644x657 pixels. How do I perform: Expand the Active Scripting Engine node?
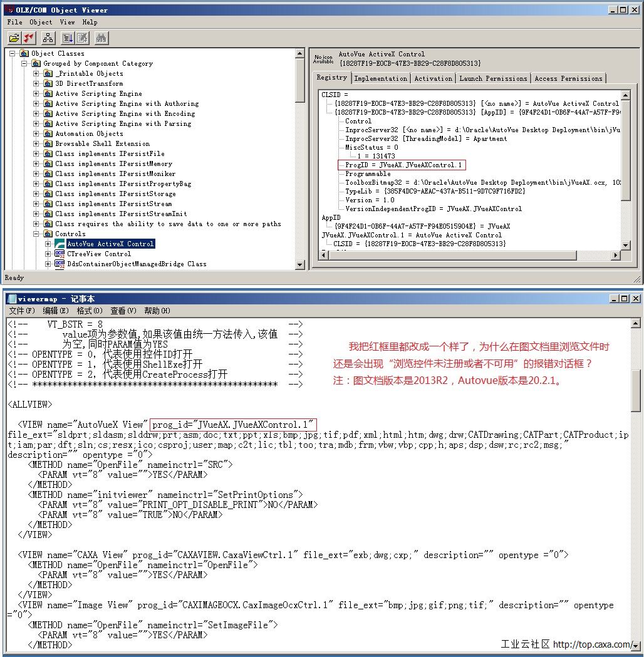coord(36,93)
